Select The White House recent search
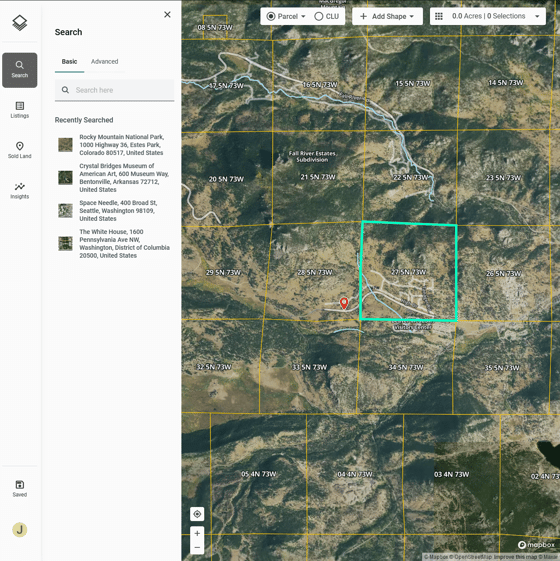Image resolution: width=560 pixels, height=561 pixels. [115, 244]
